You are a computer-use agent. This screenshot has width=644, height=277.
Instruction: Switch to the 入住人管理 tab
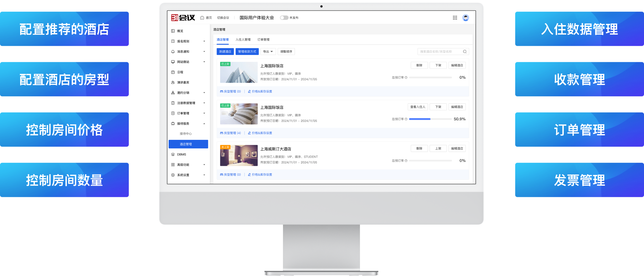click(x=243, y=40)
